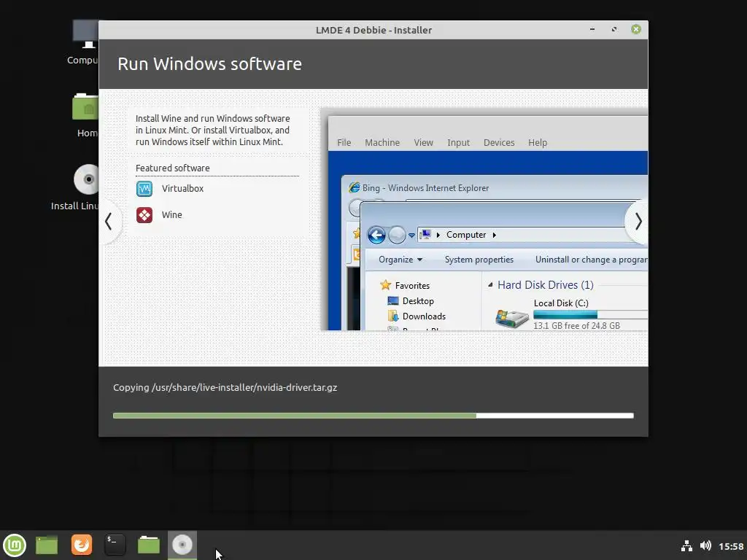Click the Favorites star in the screenshot
The height and width of the screenshot is (560, 747).
pos(385,285)
